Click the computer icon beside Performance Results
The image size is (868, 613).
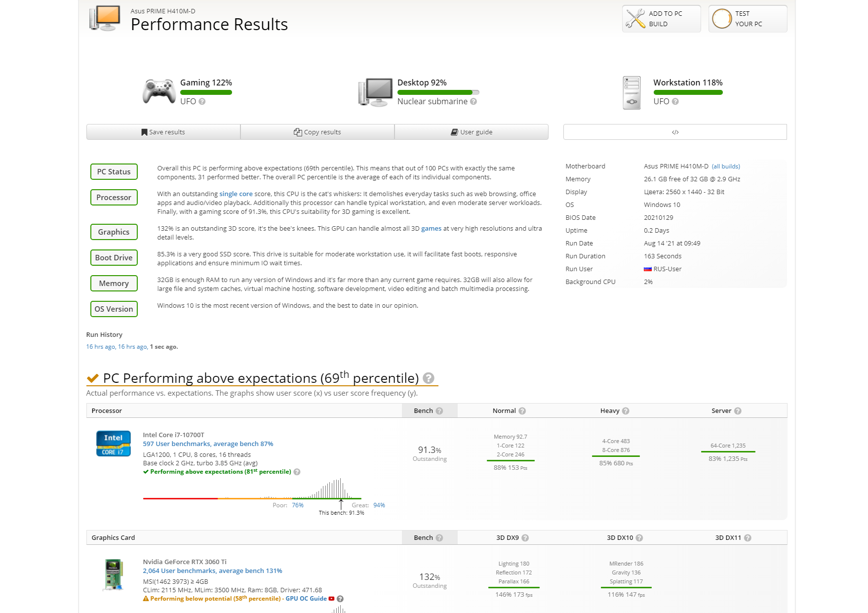click(105, 18)
